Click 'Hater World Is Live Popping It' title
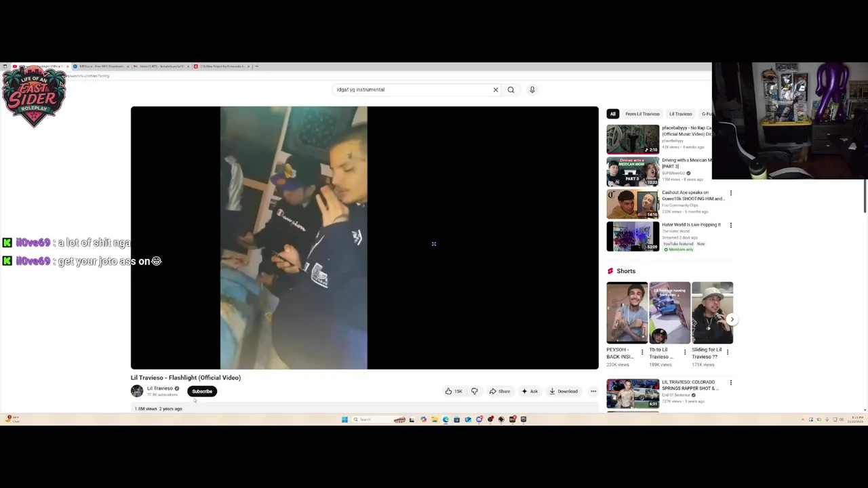 pyautogui.click(x=691, y=224)
